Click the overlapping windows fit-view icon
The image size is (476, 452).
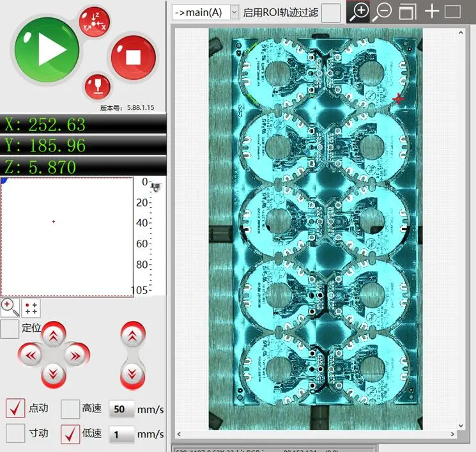coord(407,12)
